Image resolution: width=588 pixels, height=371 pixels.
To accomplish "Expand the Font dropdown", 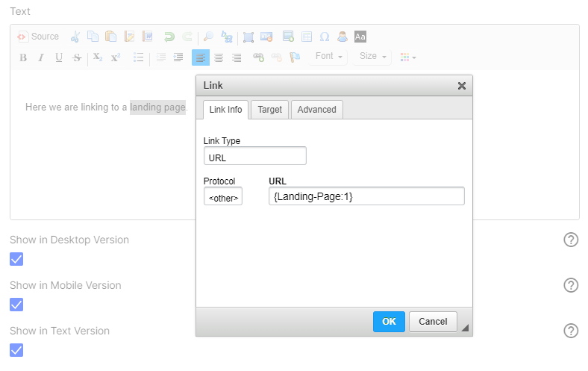I will (x=328, y=56).
